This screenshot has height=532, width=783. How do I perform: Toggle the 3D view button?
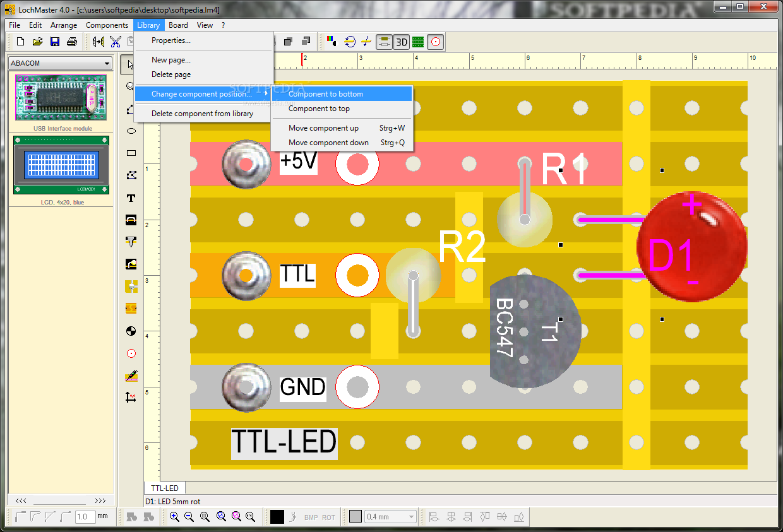401,42
